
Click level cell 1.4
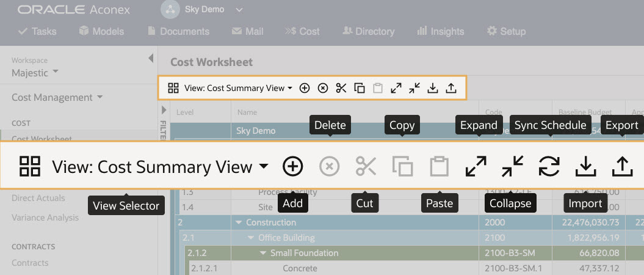point(187,207)
